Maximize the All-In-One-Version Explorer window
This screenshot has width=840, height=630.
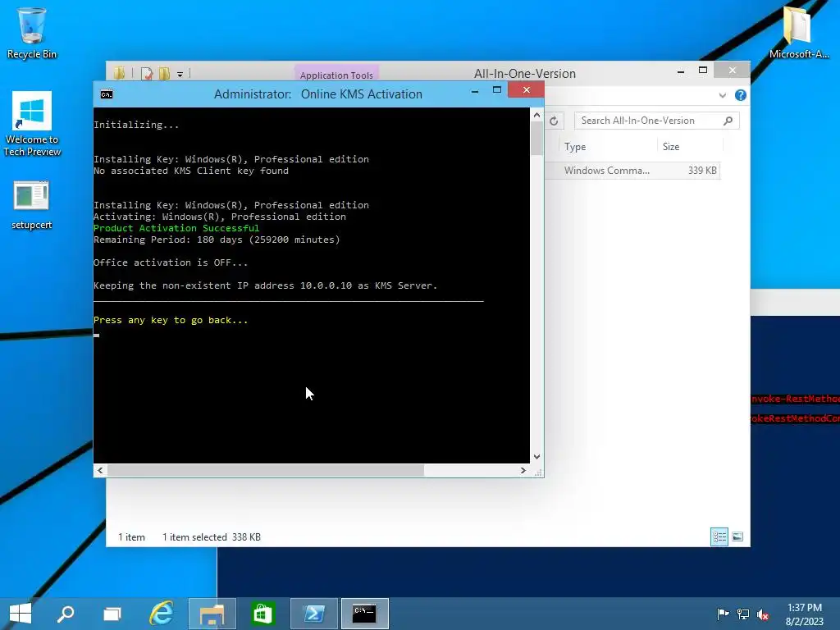click(x=703, y=71)
